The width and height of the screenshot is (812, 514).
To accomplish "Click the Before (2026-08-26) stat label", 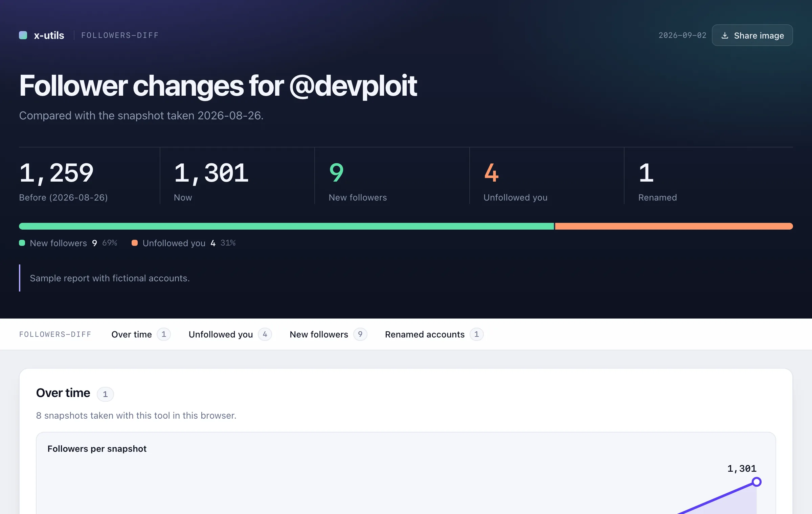I will [x=63, y=197].
